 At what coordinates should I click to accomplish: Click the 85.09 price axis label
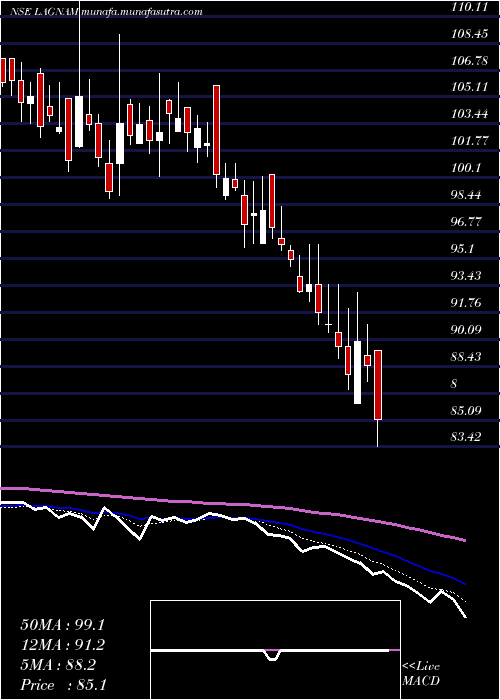467,410
